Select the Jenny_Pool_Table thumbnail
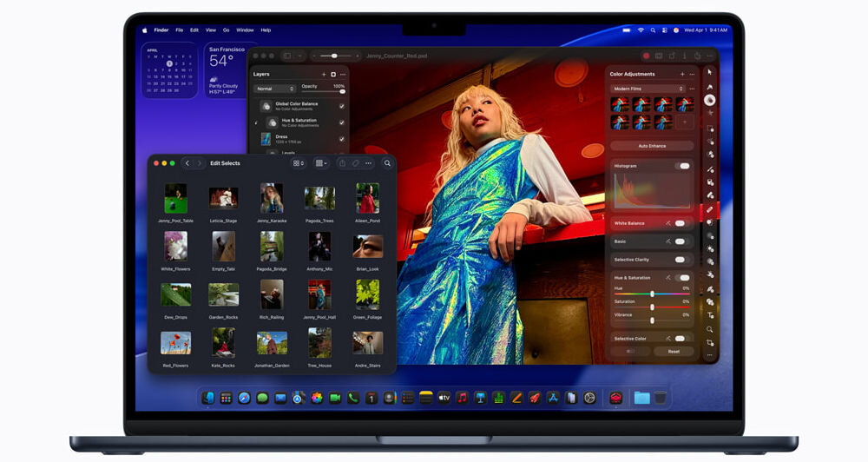Image resolution: width=868 pixels, height=462 pixels. 175,198
